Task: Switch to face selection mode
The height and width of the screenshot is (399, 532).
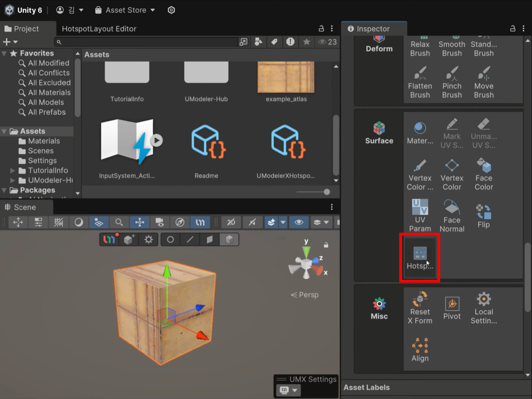Action: [210, 239]
